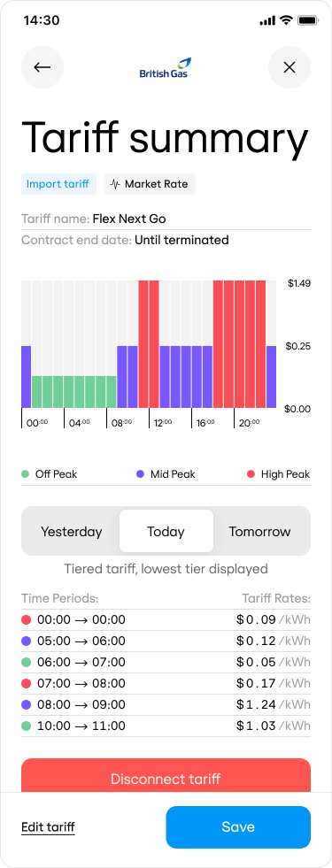This screenshot has height=868, width=332.
Task: Click the red dot beside 07:00 → 08:00
Action: 26,683
